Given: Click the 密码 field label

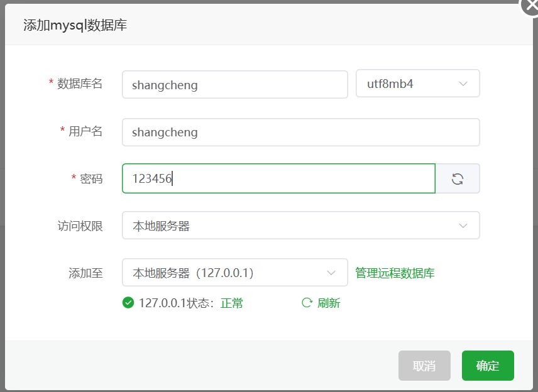Looking at the screenshot, I should (x=91, y=178).
